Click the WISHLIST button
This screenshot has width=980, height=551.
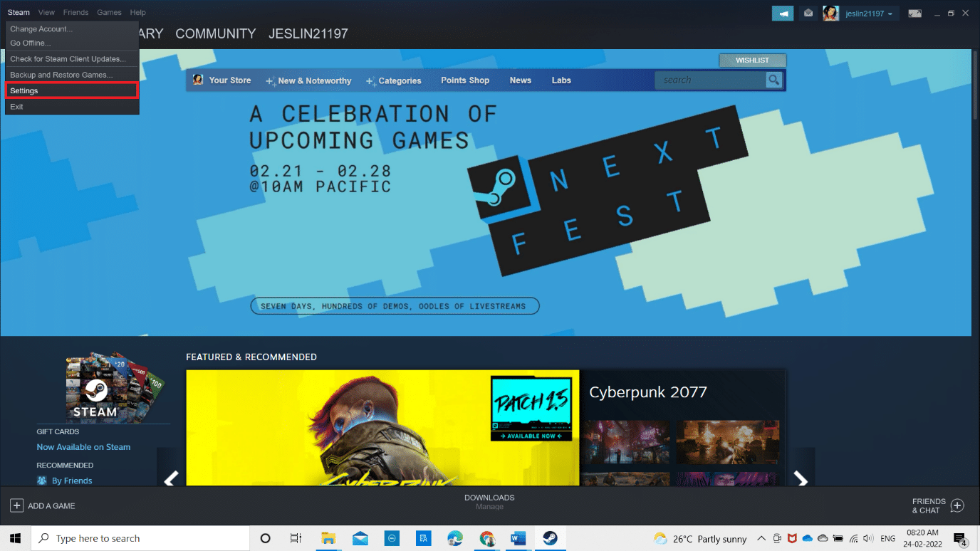pyautogui.click(x=752, y=61)
